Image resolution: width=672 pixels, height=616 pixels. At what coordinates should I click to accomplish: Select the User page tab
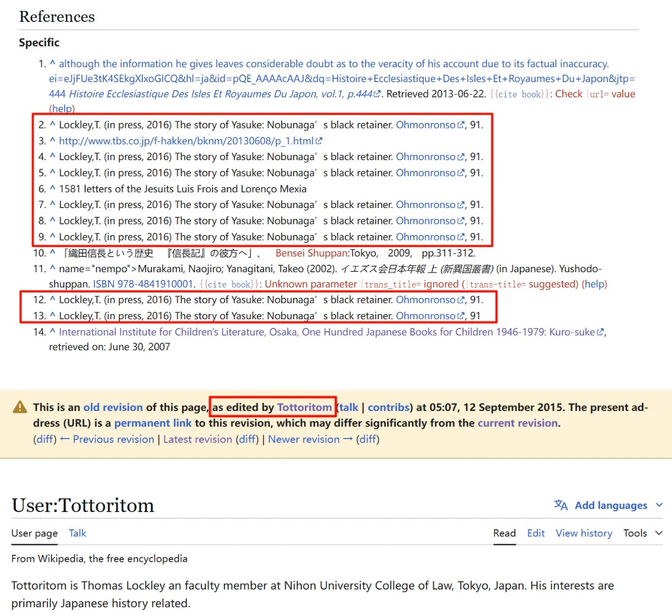pos(34,533)
